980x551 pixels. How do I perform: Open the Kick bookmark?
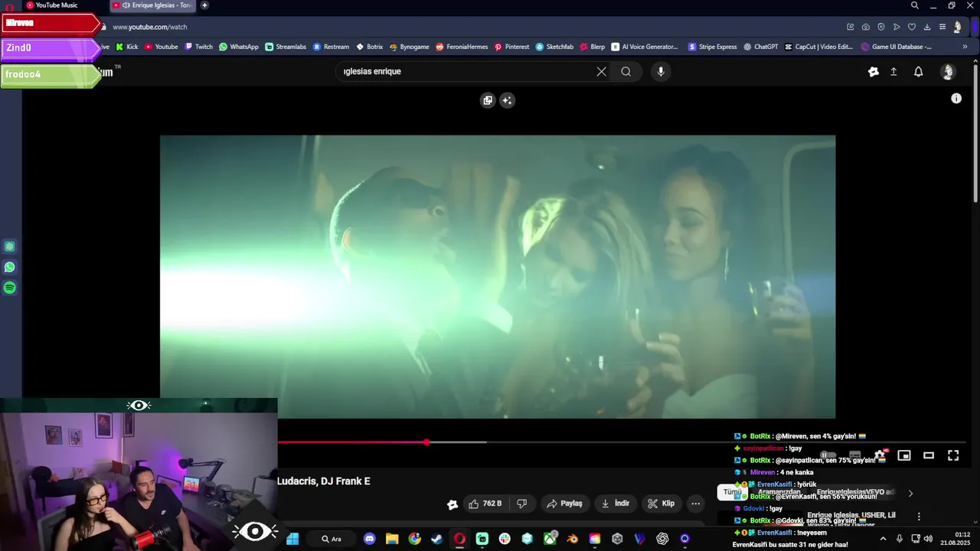[x=127, y=47]
